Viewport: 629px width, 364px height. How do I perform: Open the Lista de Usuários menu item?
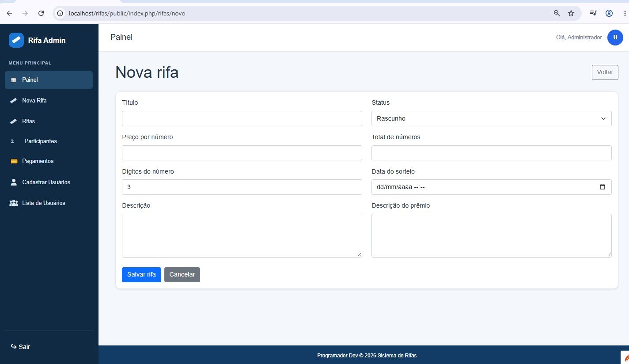(x=49, y=203)
